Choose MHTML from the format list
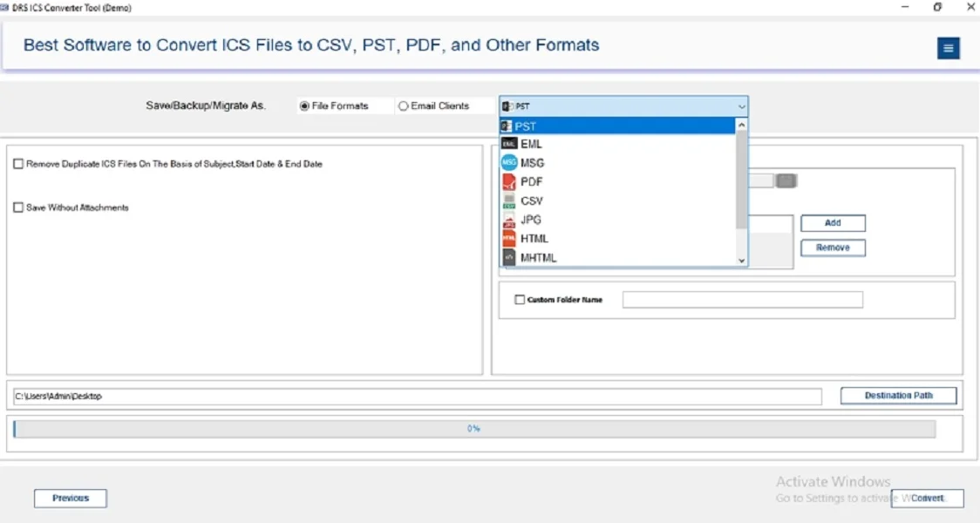 pos(618,257)
